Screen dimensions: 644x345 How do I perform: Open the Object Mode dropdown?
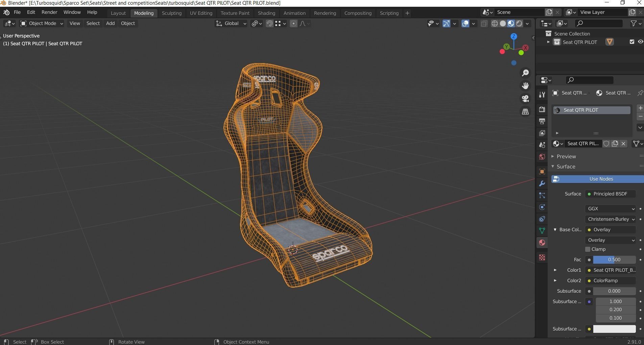[42, 23]
